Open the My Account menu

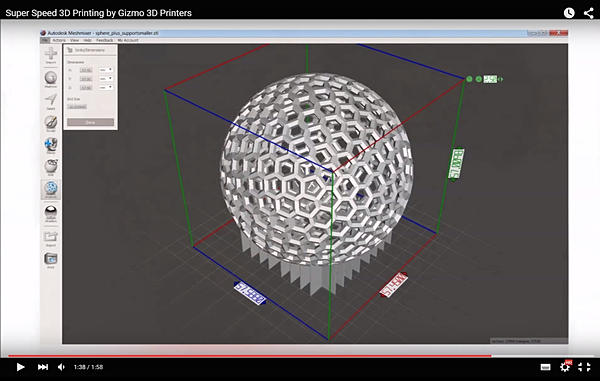128,40
